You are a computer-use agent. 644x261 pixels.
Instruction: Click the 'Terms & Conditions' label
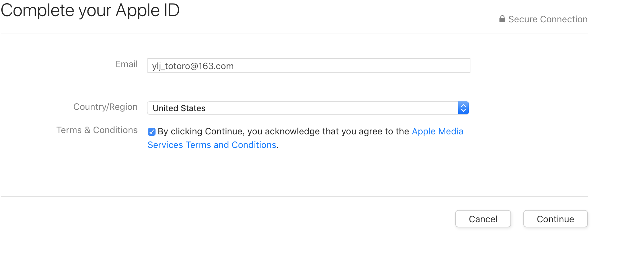pyautogui.click(x=97, y=130)
